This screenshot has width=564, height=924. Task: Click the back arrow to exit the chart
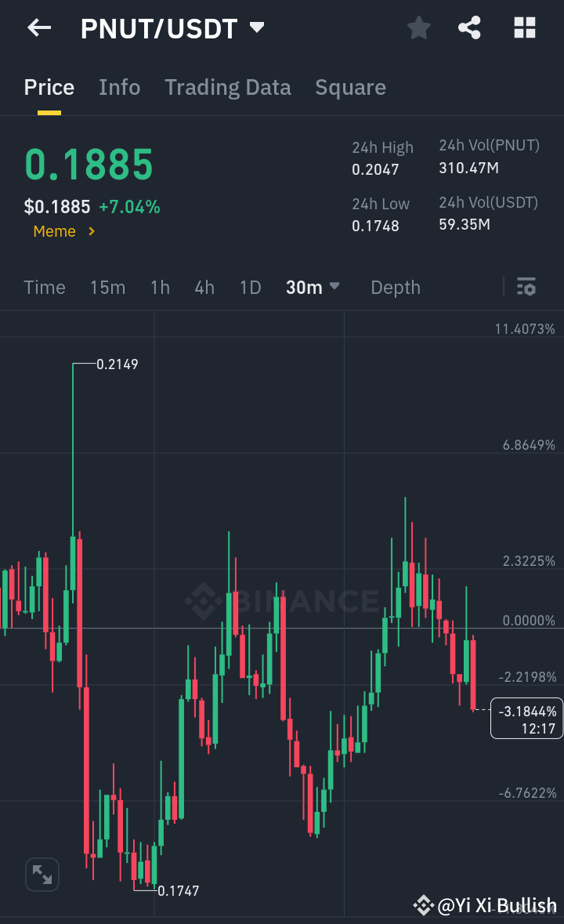click(38, 27)
